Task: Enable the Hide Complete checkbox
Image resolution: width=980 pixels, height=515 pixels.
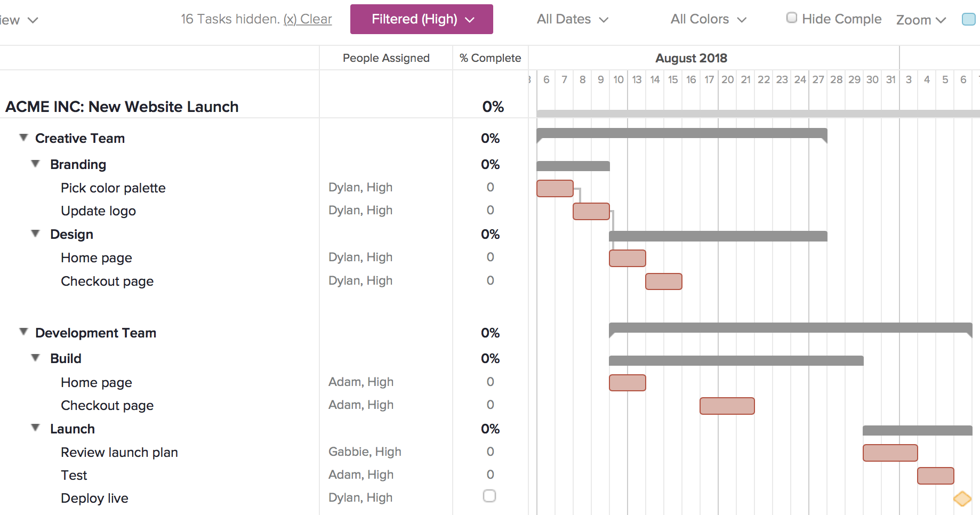Action: click(791, 17)
